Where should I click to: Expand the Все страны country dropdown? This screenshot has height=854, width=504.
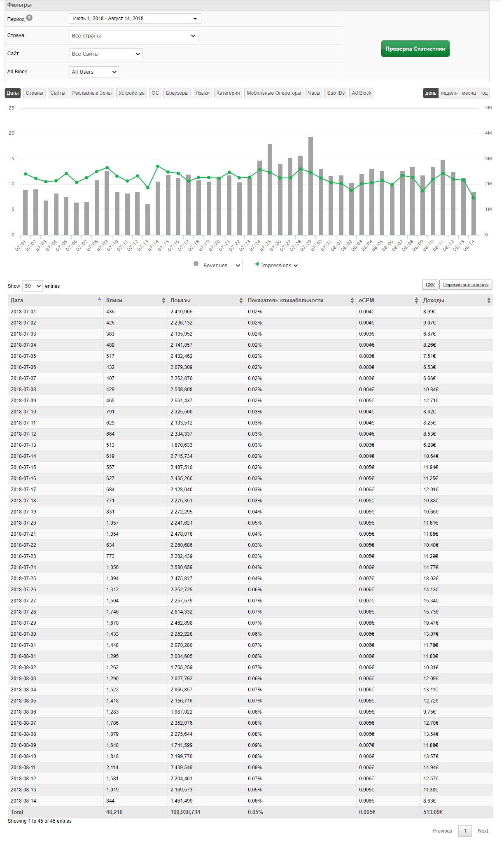pyautogui.click(x=134, y=36)
